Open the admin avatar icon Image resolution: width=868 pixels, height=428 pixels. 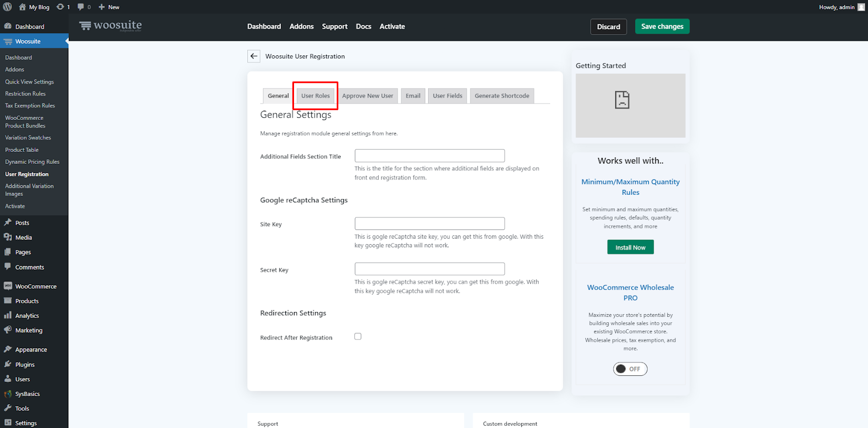[861, 7]
